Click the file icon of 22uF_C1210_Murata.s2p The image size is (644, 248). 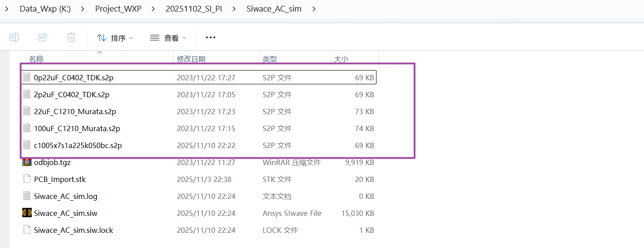pos(27,111)
